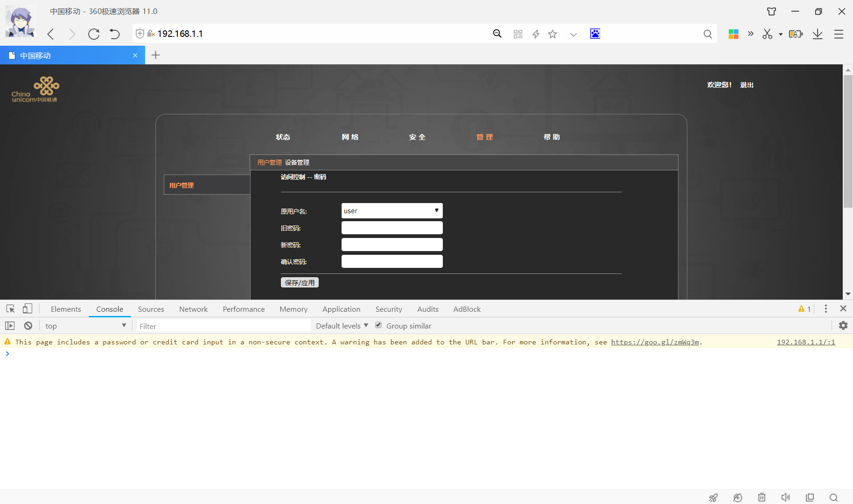Open the downloads arrow icon
Image resolution: width=853 pixels, height=504 pixels.
818,34
